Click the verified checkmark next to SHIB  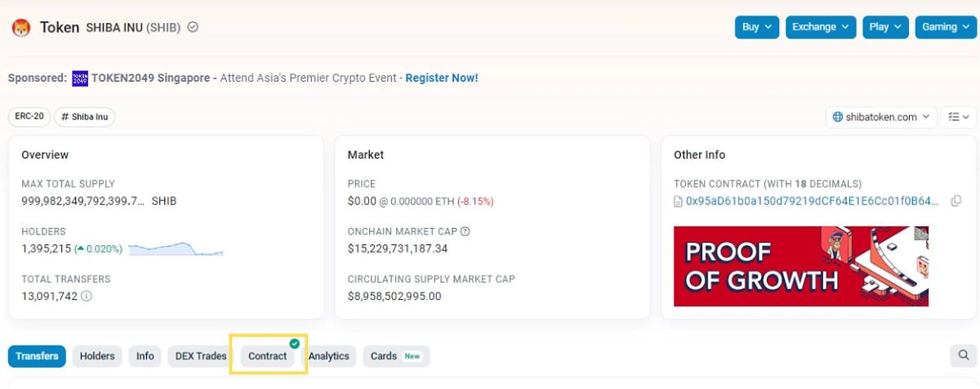pyautogui.click(x=193, y=27)
